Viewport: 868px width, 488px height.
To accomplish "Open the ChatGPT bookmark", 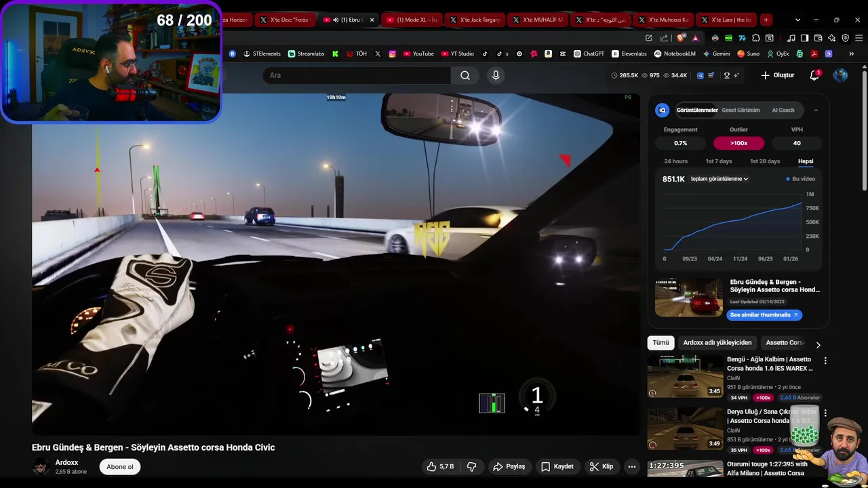I will (589, 54).
